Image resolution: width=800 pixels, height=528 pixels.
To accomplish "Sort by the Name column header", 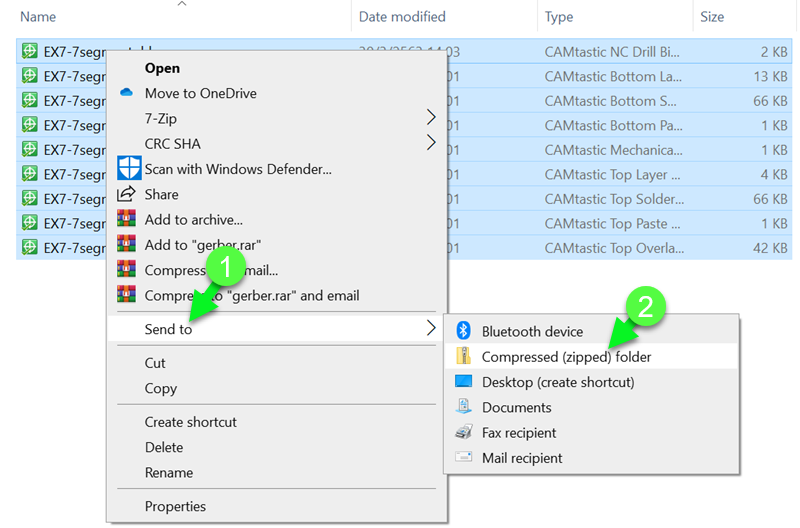I will point(38,17).
